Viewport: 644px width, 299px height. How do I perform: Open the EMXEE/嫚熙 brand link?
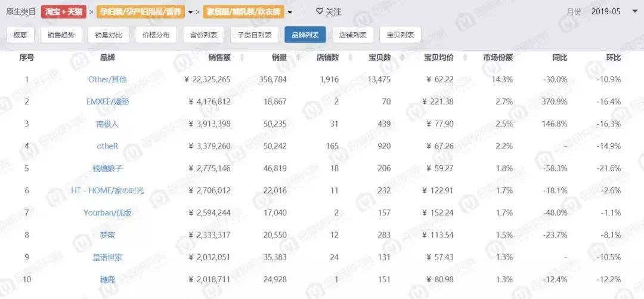(107, 101)
